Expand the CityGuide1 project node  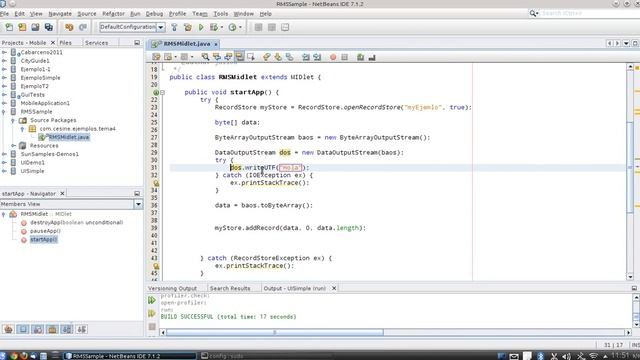point(4,61)
